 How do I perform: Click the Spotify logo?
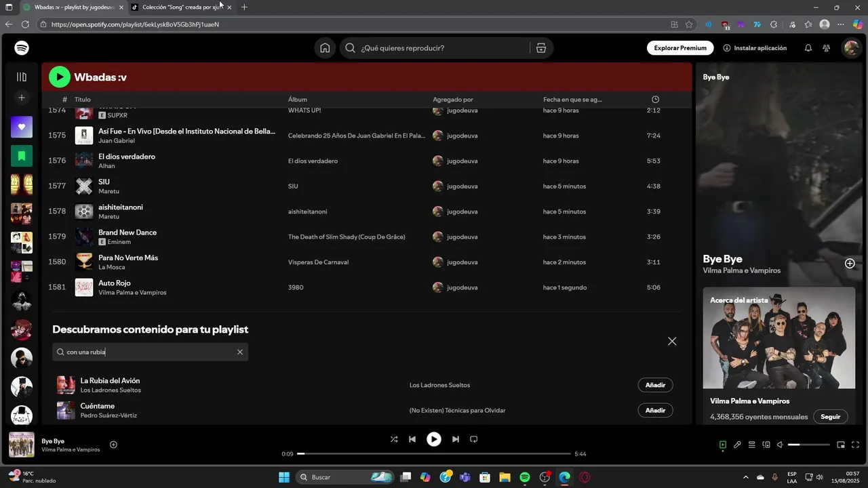pyautogui.click(x=22, y=48)
